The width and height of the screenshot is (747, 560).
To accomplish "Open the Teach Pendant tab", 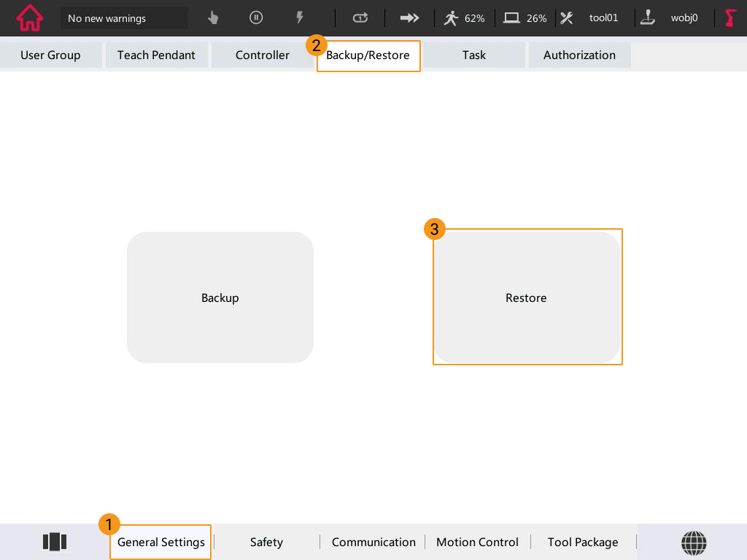I will click(156, 55).
